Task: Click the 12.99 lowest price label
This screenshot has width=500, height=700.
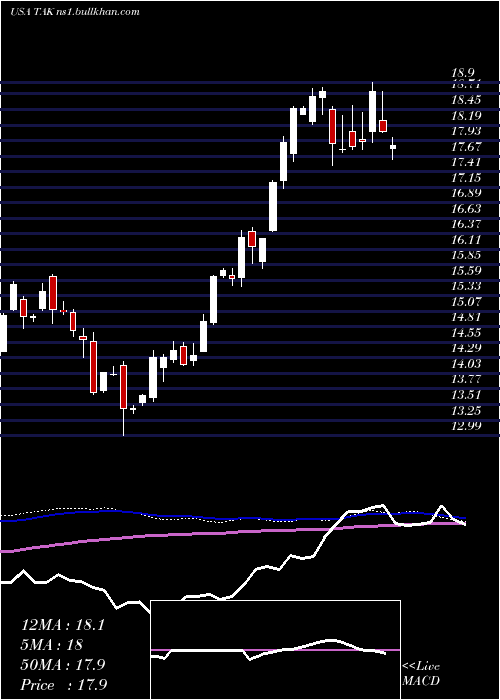Action: tap(466, 426)
